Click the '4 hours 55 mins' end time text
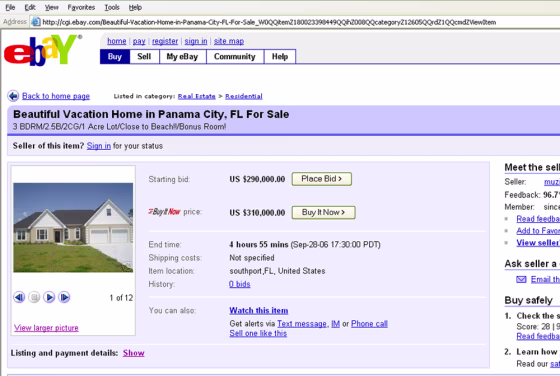The image size is (560, 376). (259, 245)
